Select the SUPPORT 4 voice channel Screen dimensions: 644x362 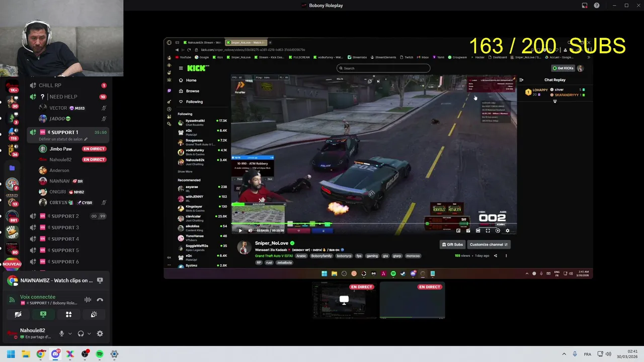click(x=68, y=239)
